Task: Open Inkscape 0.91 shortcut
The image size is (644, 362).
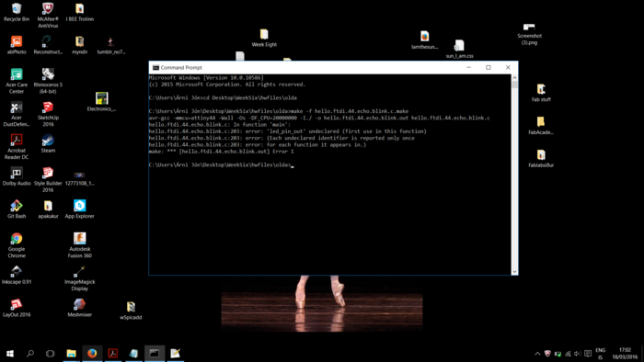Action: tap(17, 275)
